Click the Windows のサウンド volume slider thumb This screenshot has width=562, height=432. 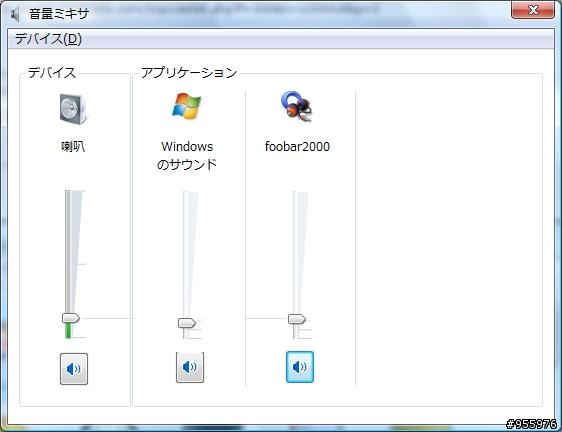(x=187, y=323)
